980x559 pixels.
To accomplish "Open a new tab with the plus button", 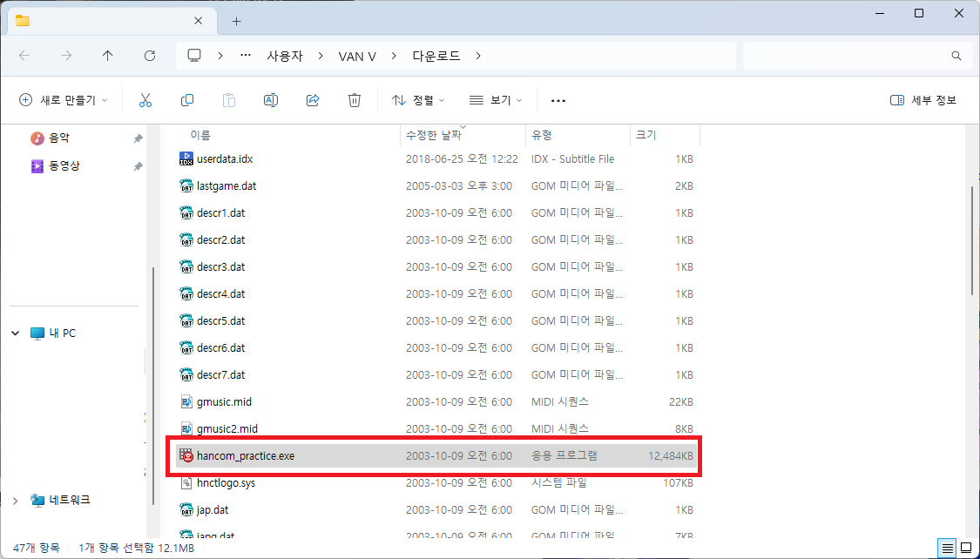I will 235,21.
